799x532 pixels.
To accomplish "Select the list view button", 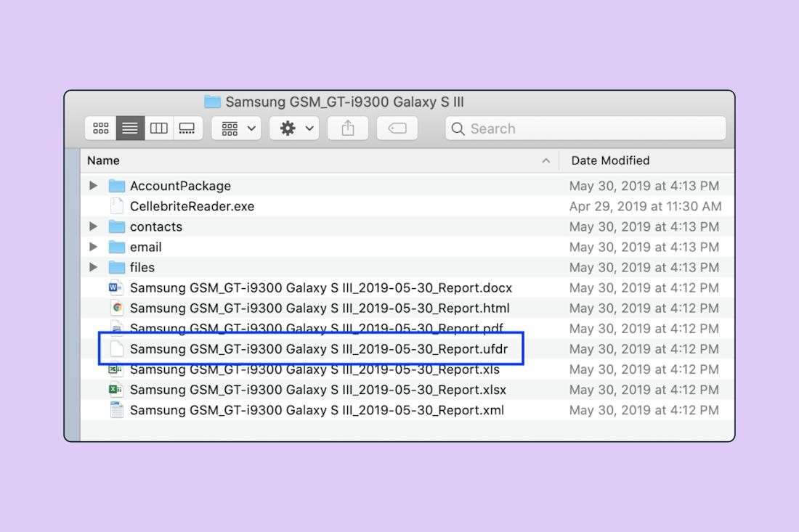I will [130, 128].
